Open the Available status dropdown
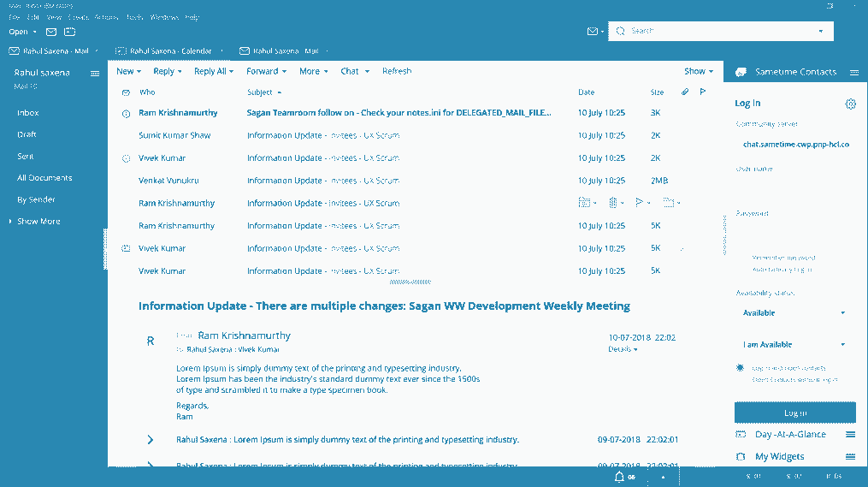The height and width of the screenshot is (487, 868). pos(794,313)
